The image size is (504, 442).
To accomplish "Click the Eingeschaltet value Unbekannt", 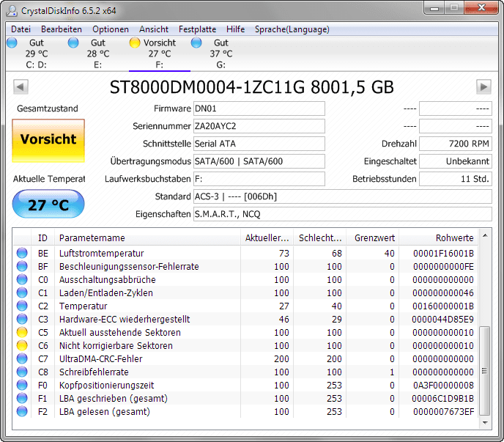I will 456,161.
